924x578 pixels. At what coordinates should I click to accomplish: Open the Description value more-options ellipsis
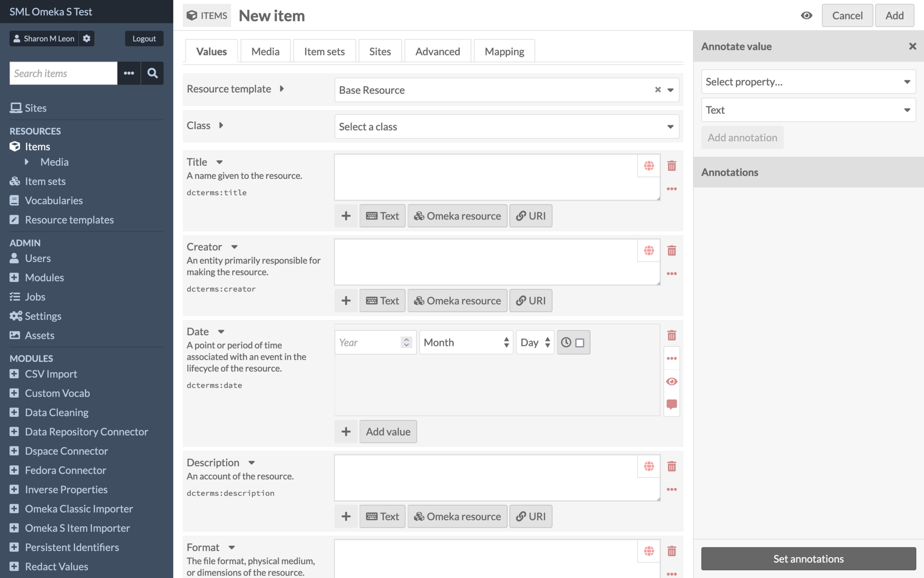(x=671, y=489)
